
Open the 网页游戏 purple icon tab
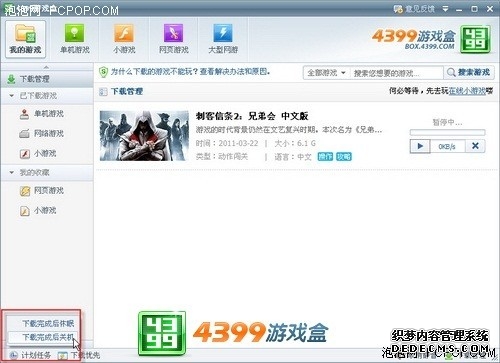173,39
